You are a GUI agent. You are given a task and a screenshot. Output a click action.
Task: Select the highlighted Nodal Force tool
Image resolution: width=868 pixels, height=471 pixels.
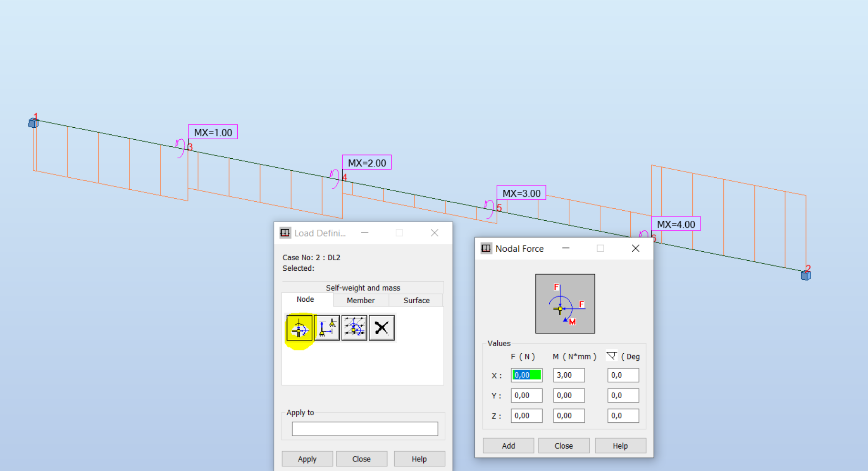coord(300,327)
